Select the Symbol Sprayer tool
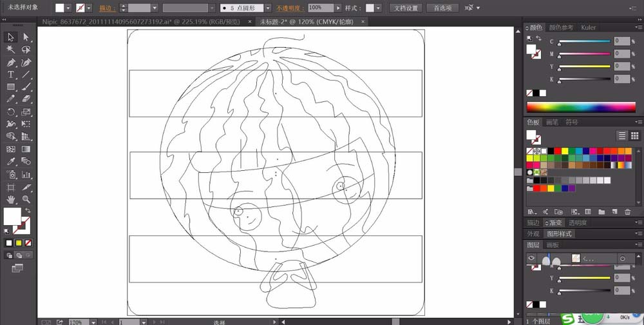 (11, 175)
